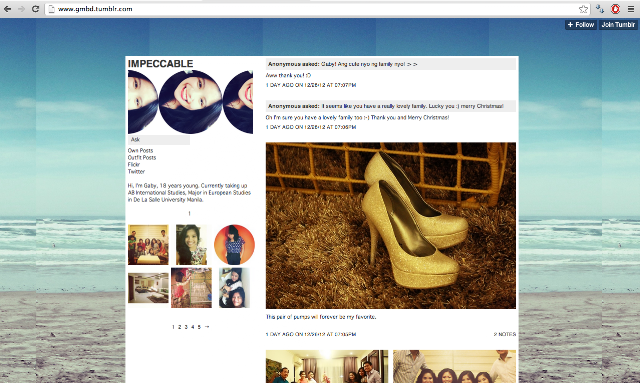Click the timestamp under 'Aww thank you' answer
This screenshot has height=383, width=640.
[x=311, y=85]
